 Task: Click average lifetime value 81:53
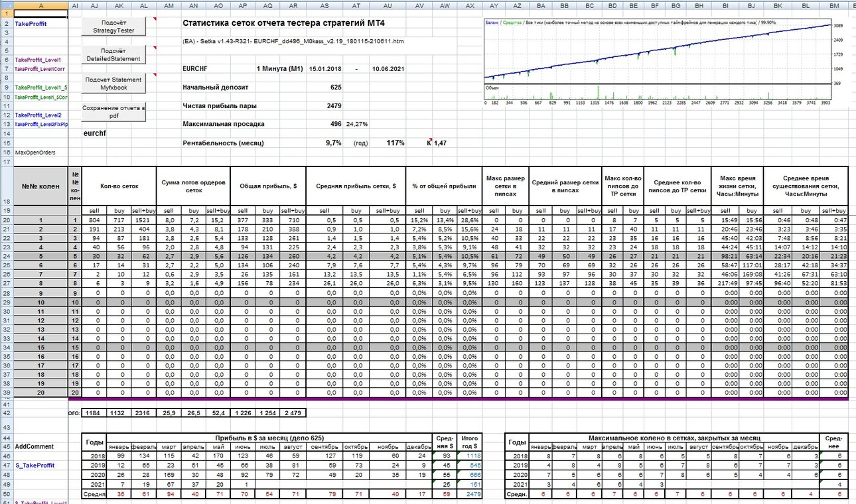click(833, 283)
